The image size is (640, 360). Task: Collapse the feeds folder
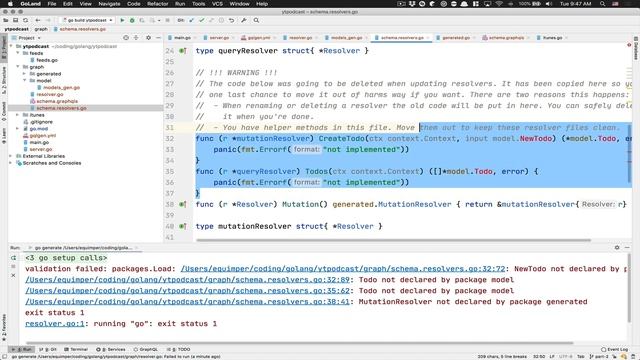pyautogui.click(x=18, y=53)
